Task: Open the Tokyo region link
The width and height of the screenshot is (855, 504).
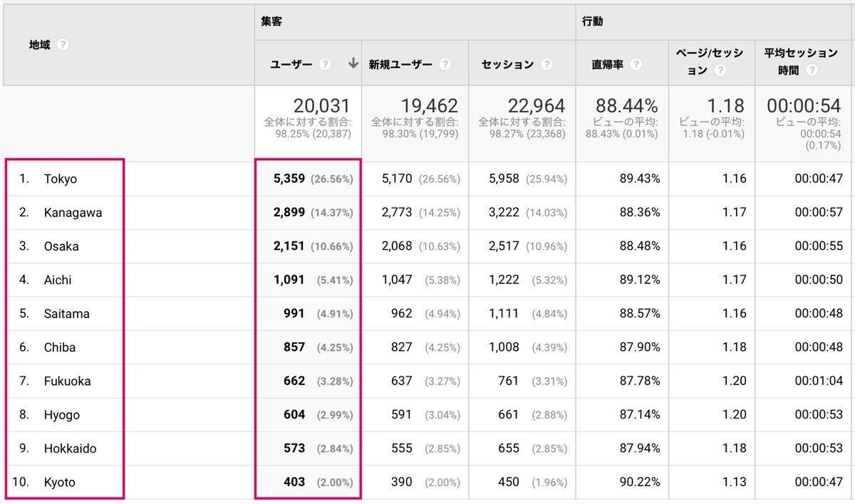Action: tap(60, 179)
